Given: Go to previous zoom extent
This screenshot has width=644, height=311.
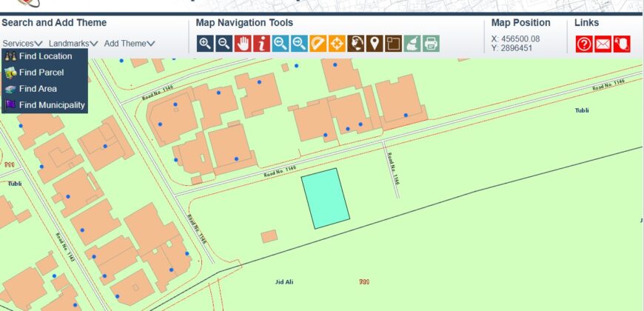Looking at the screenshot, I should [x=281, y=43].
